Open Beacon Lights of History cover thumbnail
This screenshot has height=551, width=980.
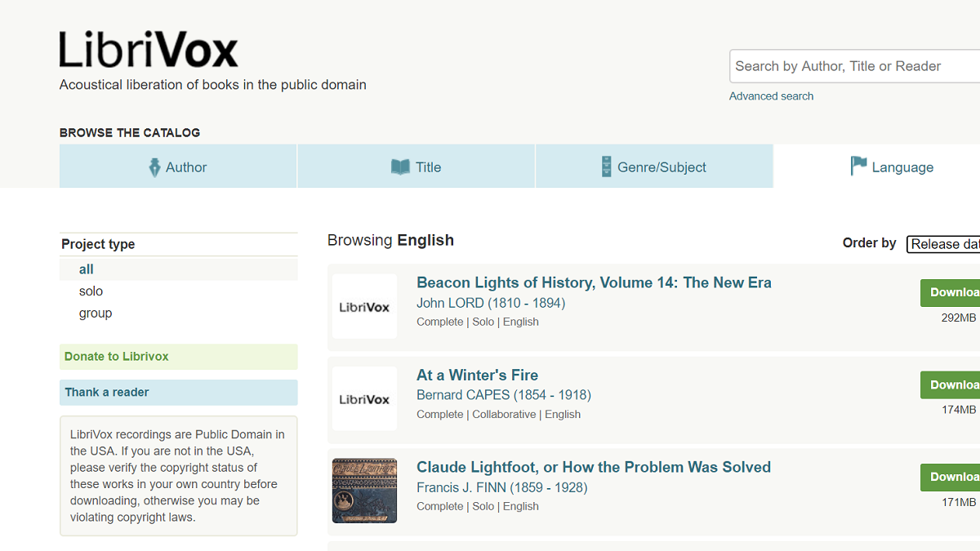(364, 307)
